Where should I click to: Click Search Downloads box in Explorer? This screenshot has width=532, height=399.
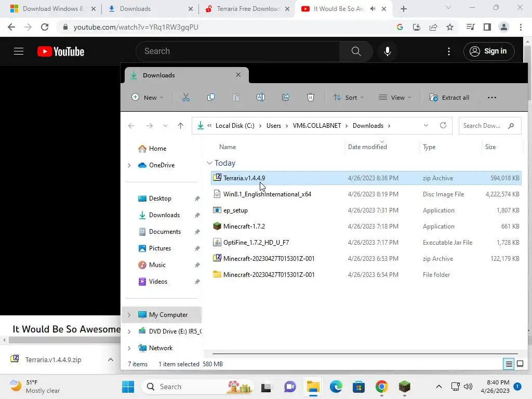pyautogui.click(x=489, y=126)
